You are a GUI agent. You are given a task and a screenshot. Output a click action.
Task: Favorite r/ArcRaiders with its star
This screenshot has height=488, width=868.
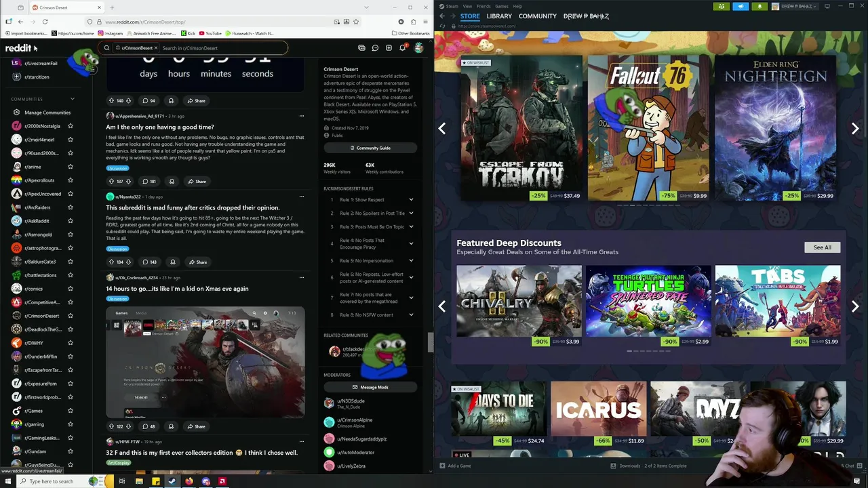click(x=71, y=207)
